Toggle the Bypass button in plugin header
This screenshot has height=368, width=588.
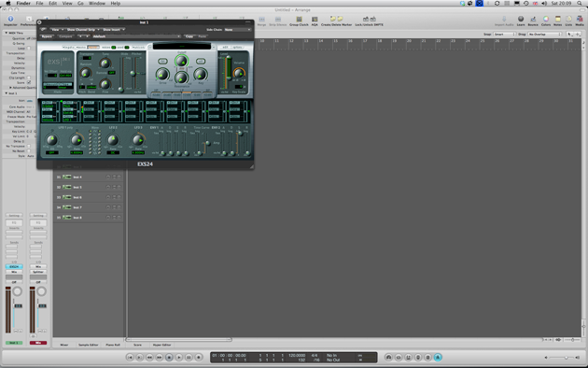pos(47,36)
